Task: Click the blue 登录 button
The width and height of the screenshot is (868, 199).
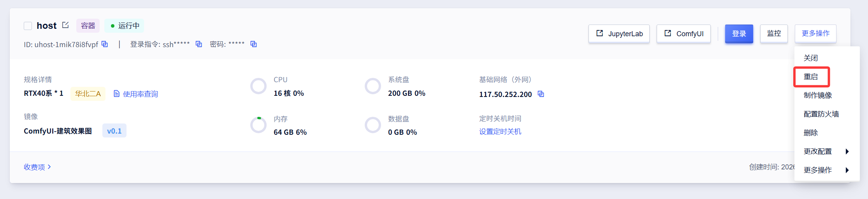Action: click(739, 33)
